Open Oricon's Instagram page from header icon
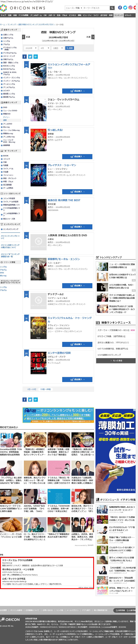 (131, 7)
